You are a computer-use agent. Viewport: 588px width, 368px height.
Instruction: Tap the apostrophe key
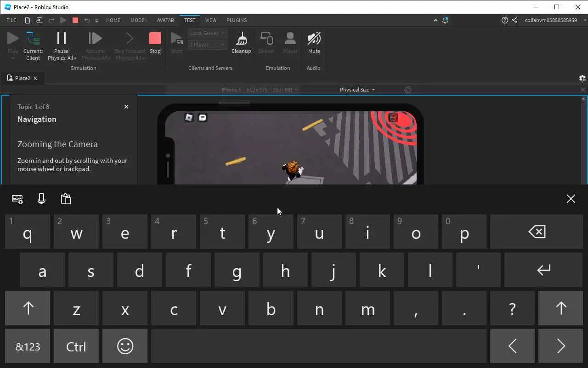tap(478, 270)
